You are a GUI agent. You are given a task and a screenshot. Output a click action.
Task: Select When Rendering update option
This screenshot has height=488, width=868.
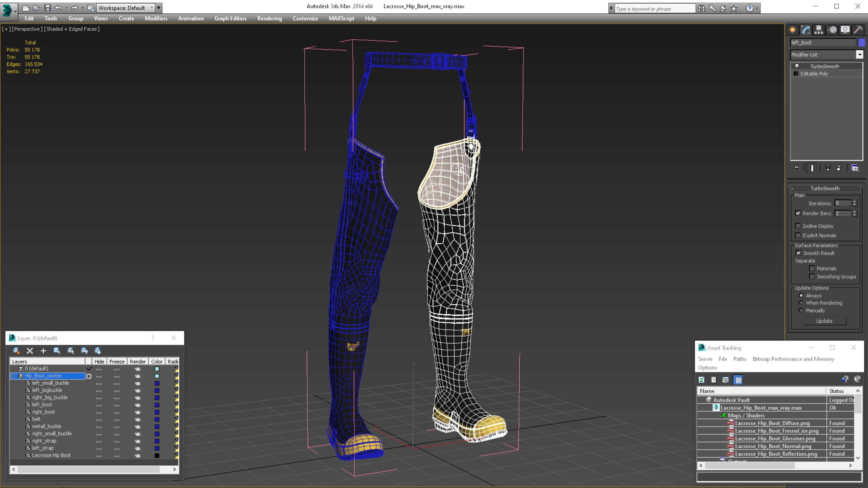click(801, 303)
